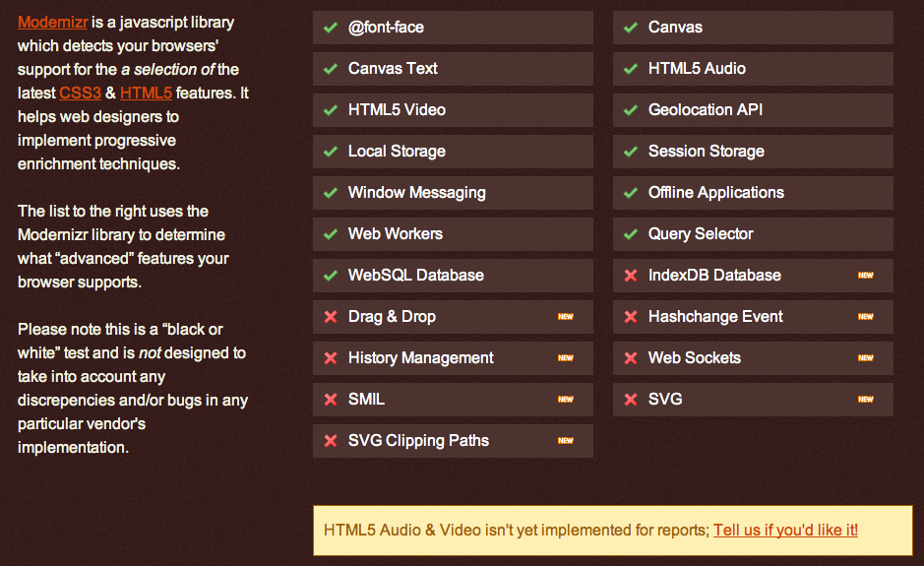
Task: Select the 'Geolocation API' label
Action: [x=705, y=109]
